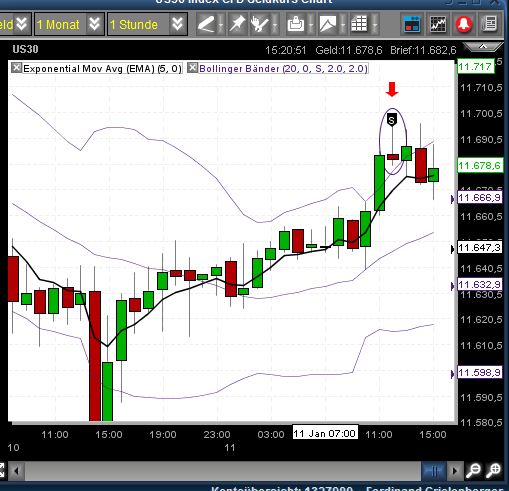The width and height of the screenshot is (509, 491).
Task: Click the chart type icon
Action: [328, 24]
